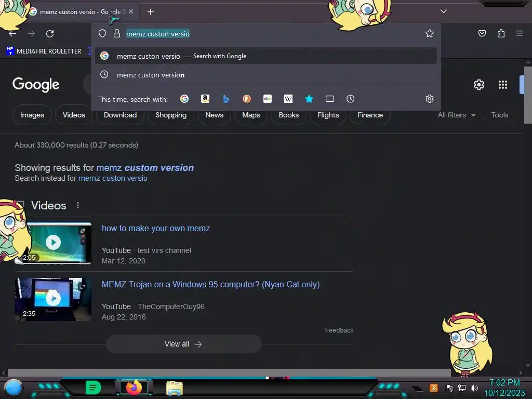Open Firefox extensions puzzle icon
532x399 pixels.
pyautogui.click(x=501, y=33)
